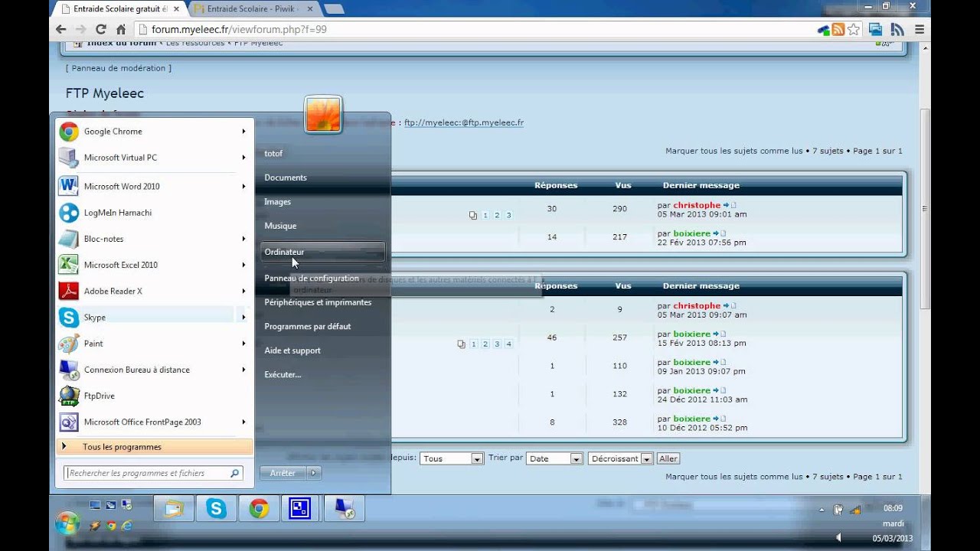The height and width of the screenshot is (551, 980).
Task: Open the Chrome hamburger menu
Action: (x=920, y=29)
